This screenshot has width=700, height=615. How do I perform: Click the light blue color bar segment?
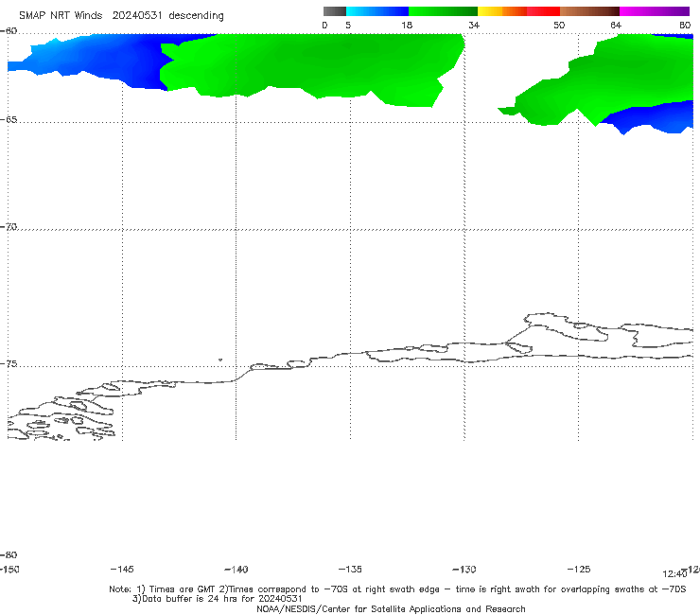[x=377, y=11]
